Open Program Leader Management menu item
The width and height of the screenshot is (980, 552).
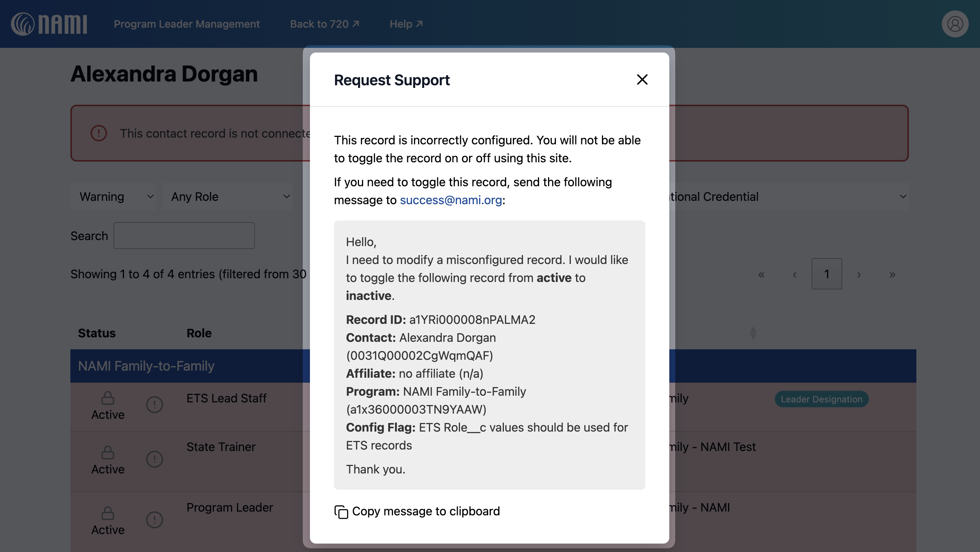point(186,24)
